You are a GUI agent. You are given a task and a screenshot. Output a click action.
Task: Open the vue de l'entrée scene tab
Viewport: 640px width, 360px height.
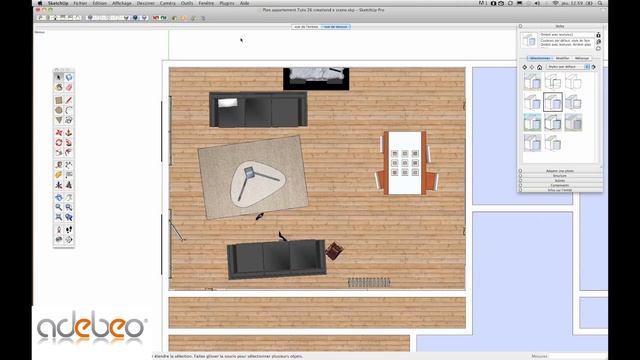point(306,27)
